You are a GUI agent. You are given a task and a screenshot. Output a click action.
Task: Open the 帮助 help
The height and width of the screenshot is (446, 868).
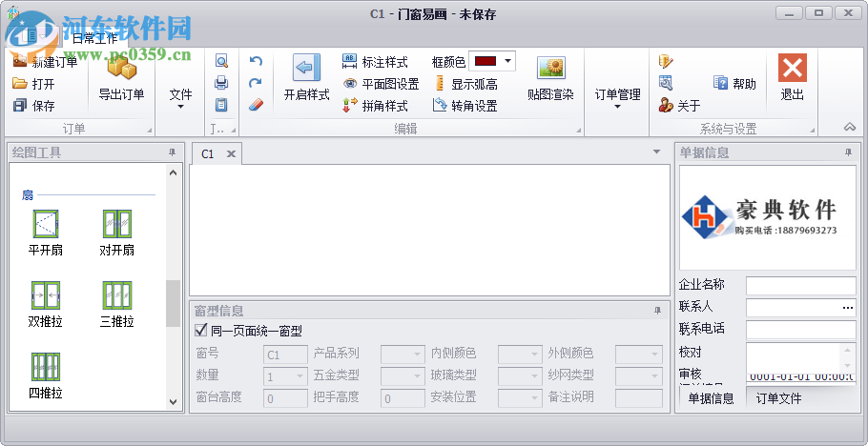[734, 84]
